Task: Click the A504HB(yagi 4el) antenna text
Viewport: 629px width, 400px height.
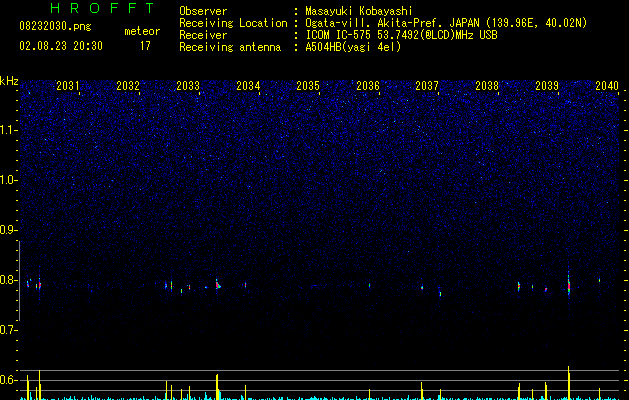Action: [x=353, y=47]
